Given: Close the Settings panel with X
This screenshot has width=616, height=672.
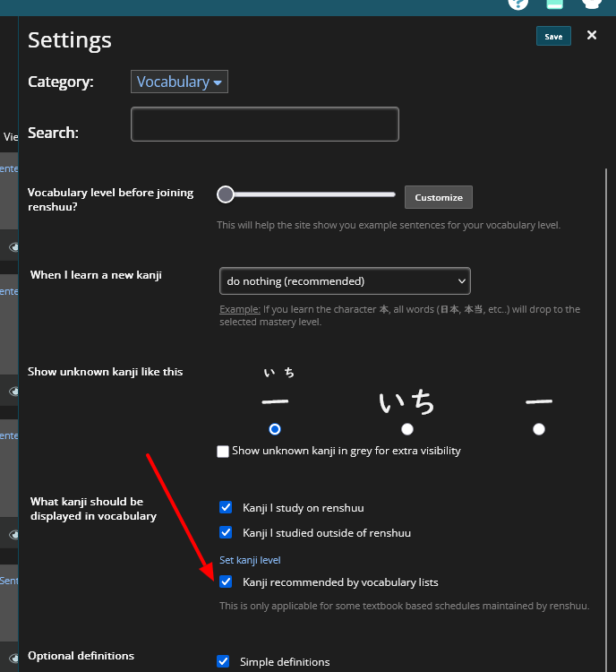Looking at the screenshot, I should 592,35.
